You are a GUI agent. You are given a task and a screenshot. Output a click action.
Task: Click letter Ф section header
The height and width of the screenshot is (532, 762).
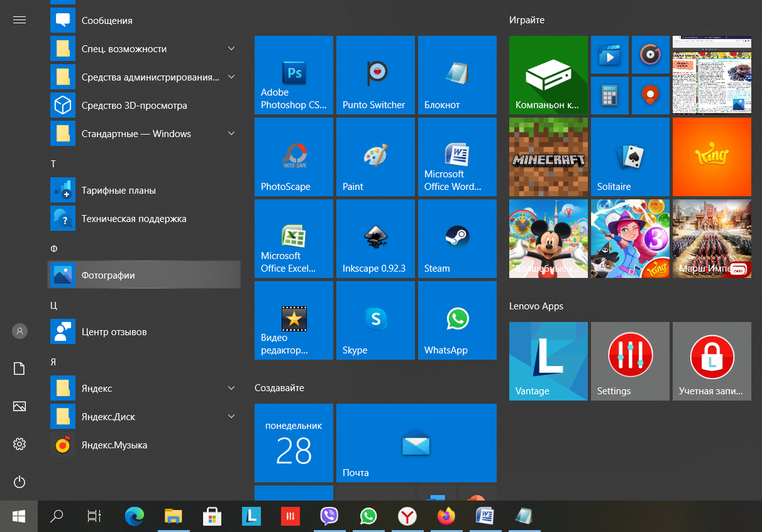(54, 248)
